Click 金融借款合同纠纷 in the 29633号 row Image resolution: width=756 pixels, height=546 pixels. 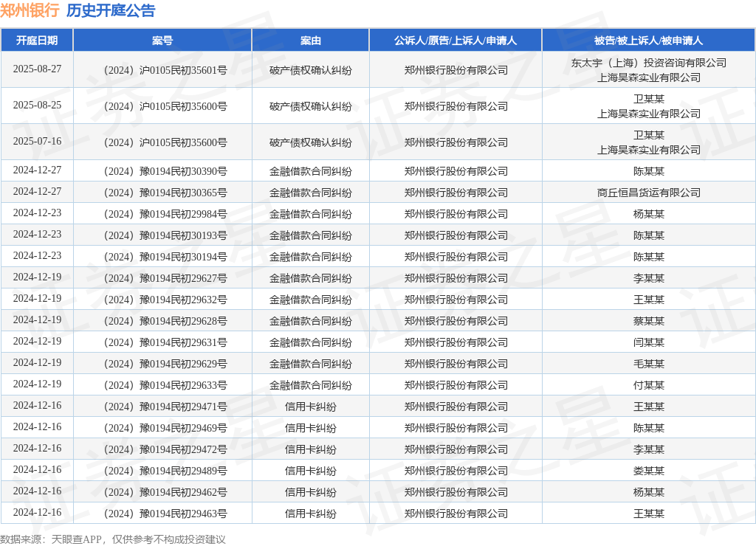tap(311, 385)
